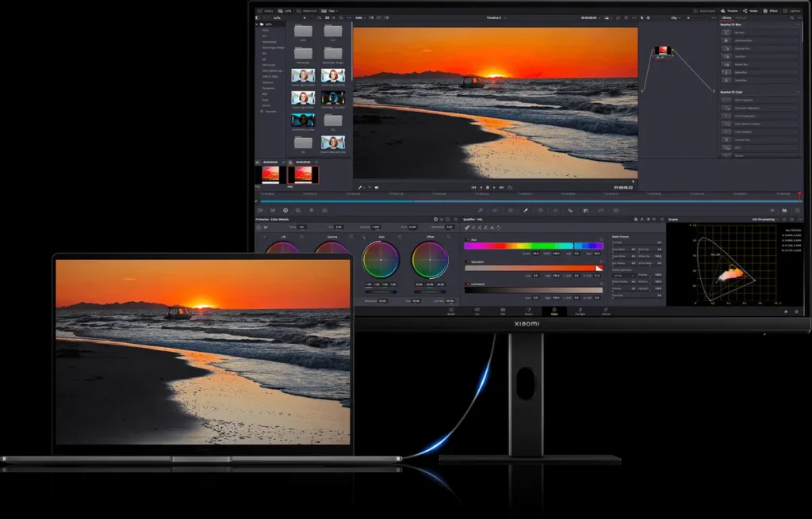The width and height of the screenshot is (812, 519).
Task: Open the Lightbox view
Action: [792, 10]
